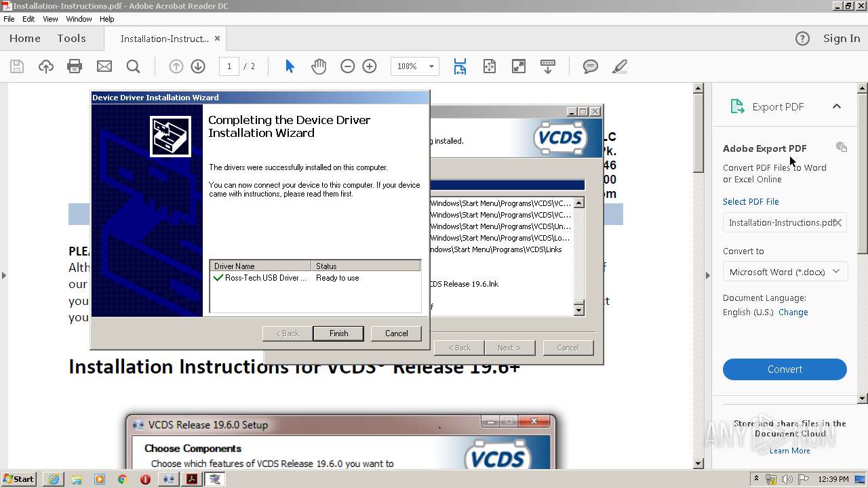This screenshot has height=488, width=868.
Task: Click the blue Convert button
Action: (785, 369)
